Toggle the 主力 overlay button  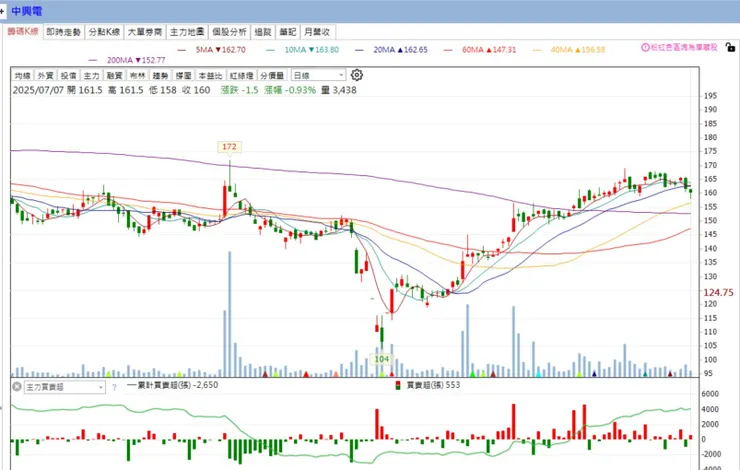point(92,76)
